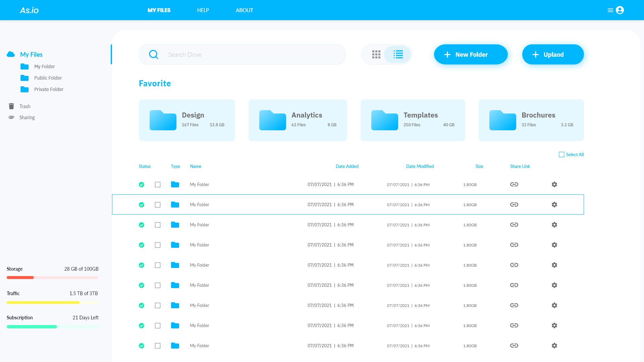Copy the share link of the first My Folder row
Image resolution: width=644 pixels, height=362 pixels.
coord(514,184)
